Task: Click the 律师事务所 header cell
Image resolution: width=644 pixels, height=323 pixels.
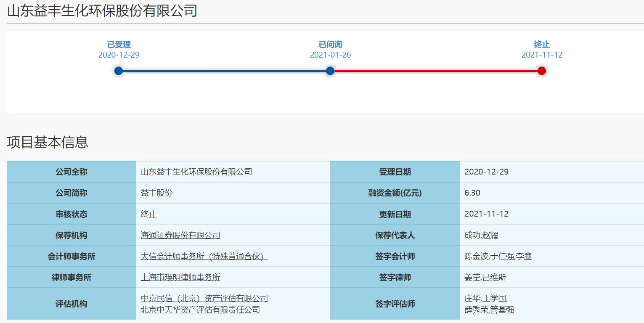Action: 72,277
